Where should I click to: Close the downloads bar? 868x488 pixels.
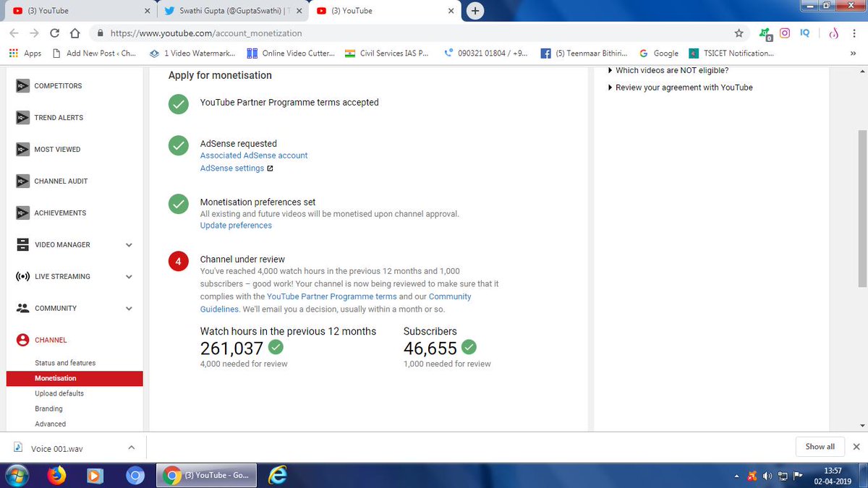coord(856,447)
